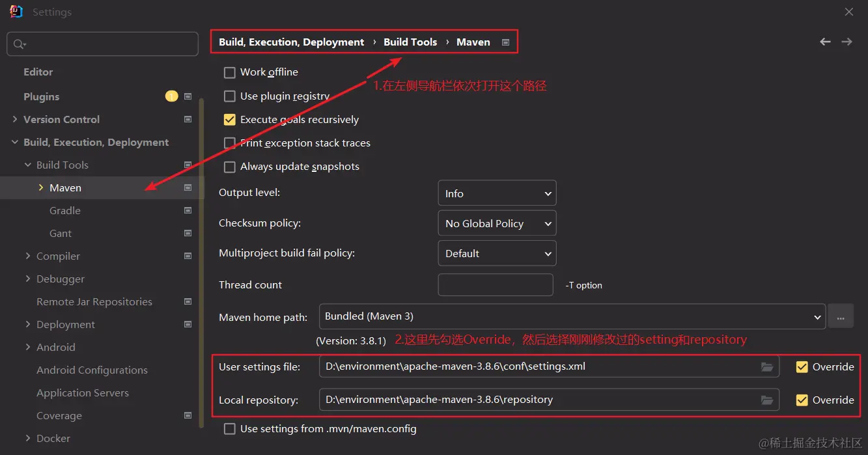Screen dimensions: 868x455
Task: Expand the Debugger node
Action: tap(28, 279)
